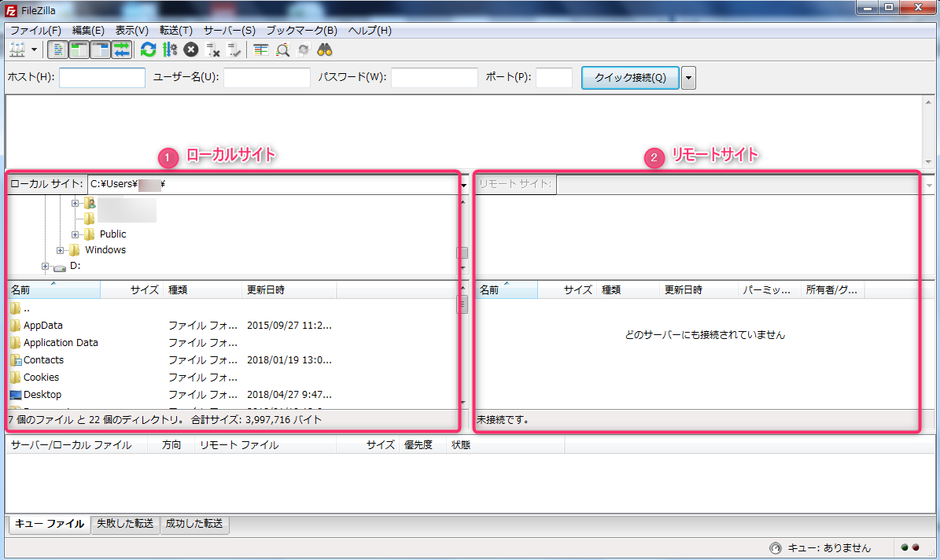
Task: Reconnect to the last used server
Action: pyautogui.click(x=234, y=50)
